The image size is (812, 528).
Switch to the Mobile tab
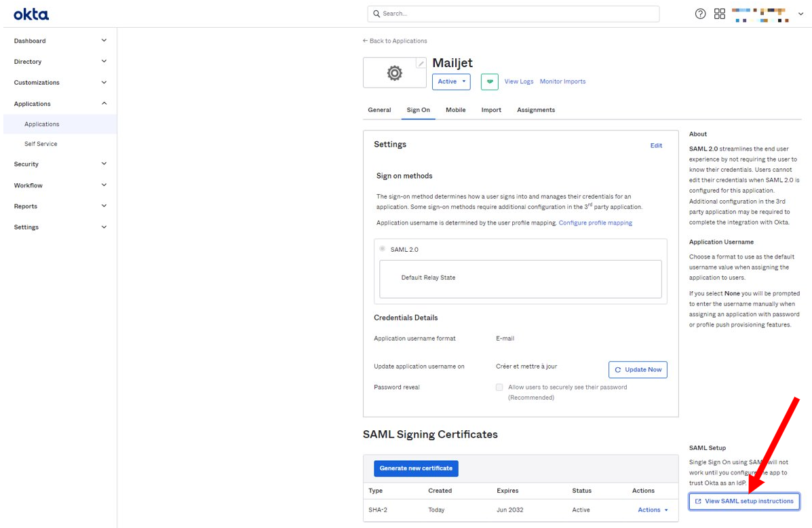pyautogui.click(x=455, y=110)
